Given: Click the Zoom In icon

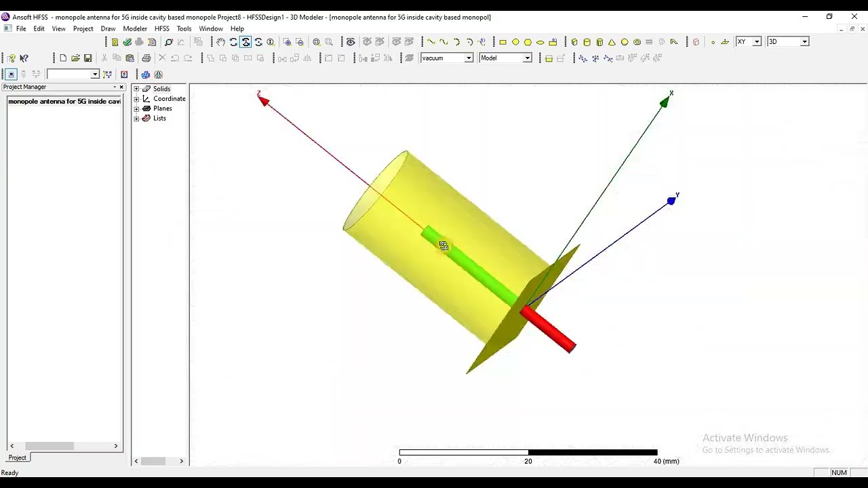Looking at the screenshot, I should [287, 42].
